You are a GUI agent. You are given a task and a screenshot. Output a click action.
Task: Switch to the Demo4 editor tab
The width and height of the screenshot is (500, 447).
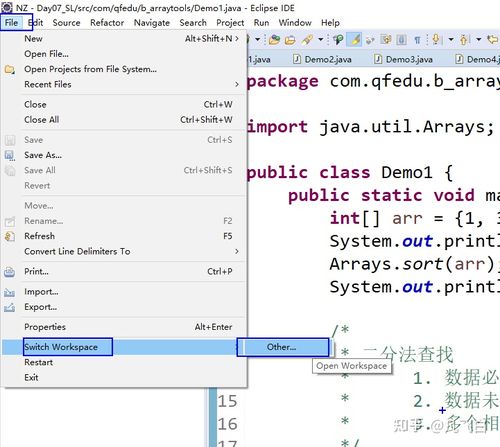tap(477, 60)
